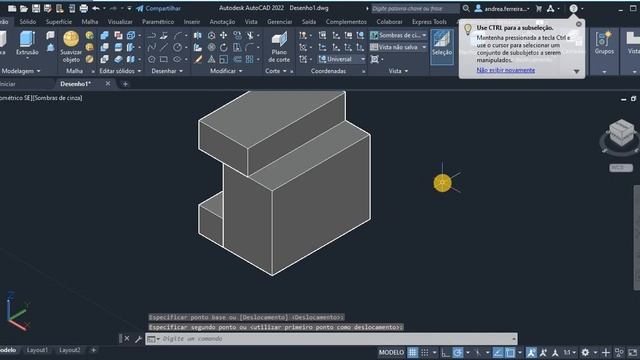Image resolution: width=640 pixels, height=360 pixels.
Task: Click the Undo arrow icon
Action: tap(96, 8)
